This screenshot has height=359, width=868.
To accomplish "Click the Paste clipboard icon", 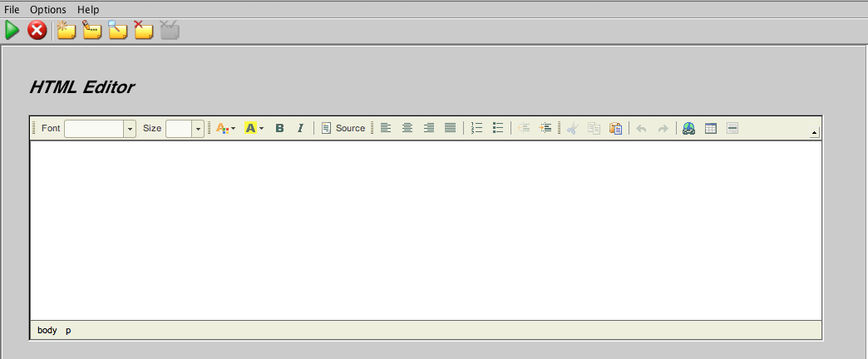I will pos(615,128).
